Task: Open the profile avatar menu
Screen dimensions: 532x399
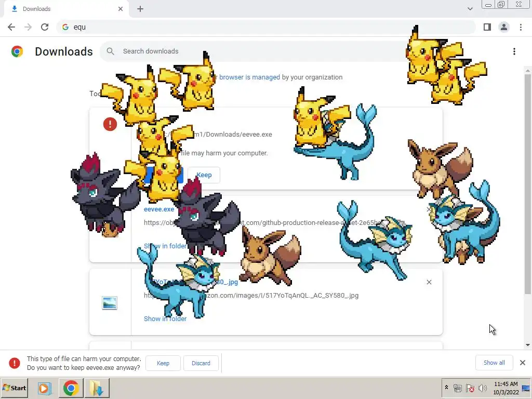Action: point(504,27)
